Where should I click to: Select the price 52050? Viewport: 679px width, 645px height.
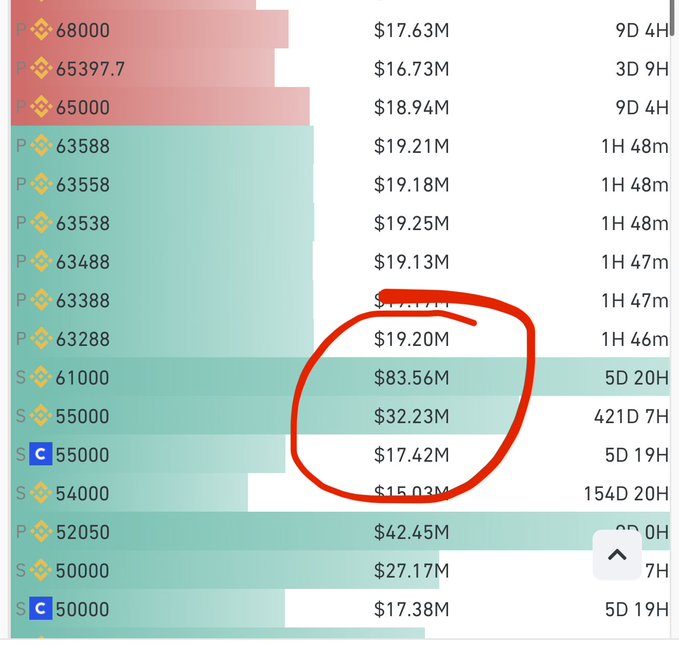(x=83, y=532)
